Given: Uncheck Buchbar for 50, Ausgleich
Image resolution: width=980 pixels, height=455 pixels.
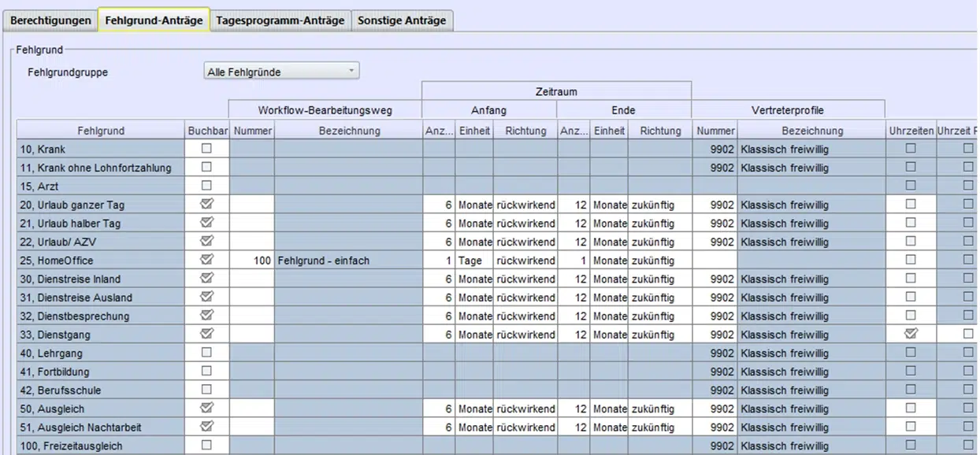Looking at the screenshot, I should coord(207,409).
